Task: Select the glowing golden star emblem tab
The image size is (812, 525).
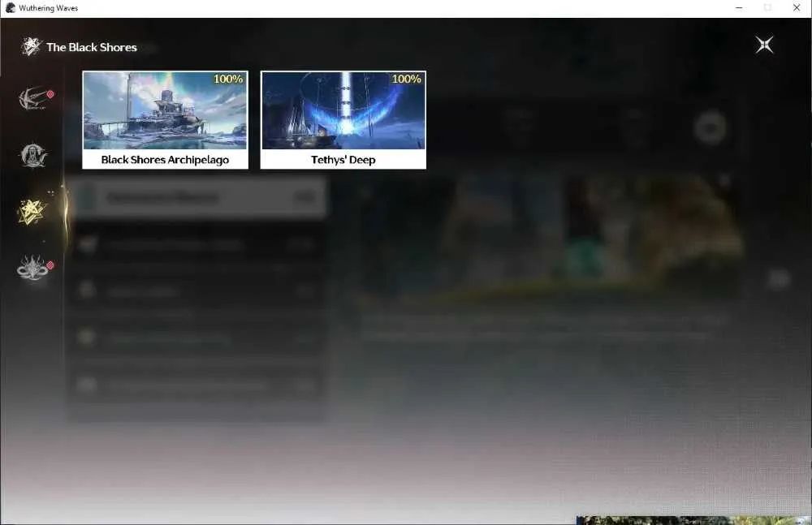Action: click(x=32, y=212)
